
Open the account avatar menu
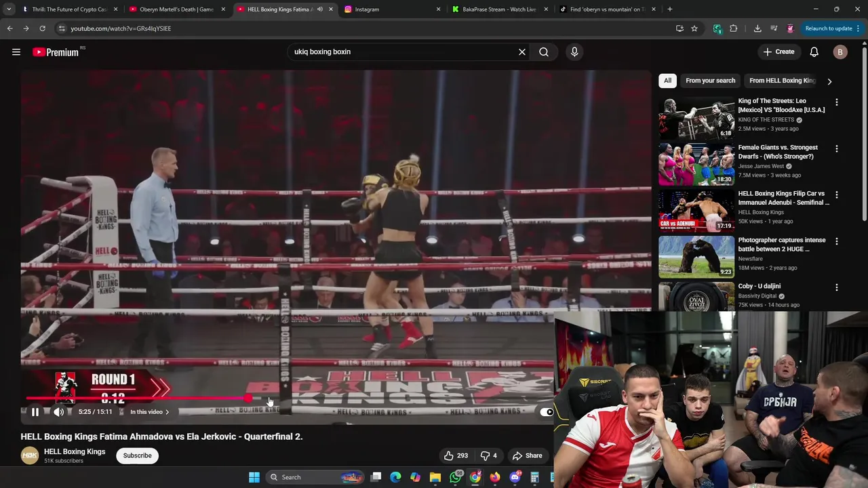click(x=840, y=52)
